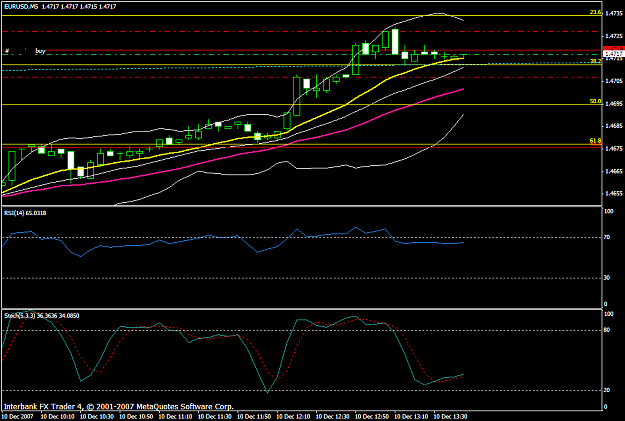Click the 23.6 Fibonacci level label
The width and height of the screenshot is (625, 421).
pyautogui.click(x=595, y=12)
